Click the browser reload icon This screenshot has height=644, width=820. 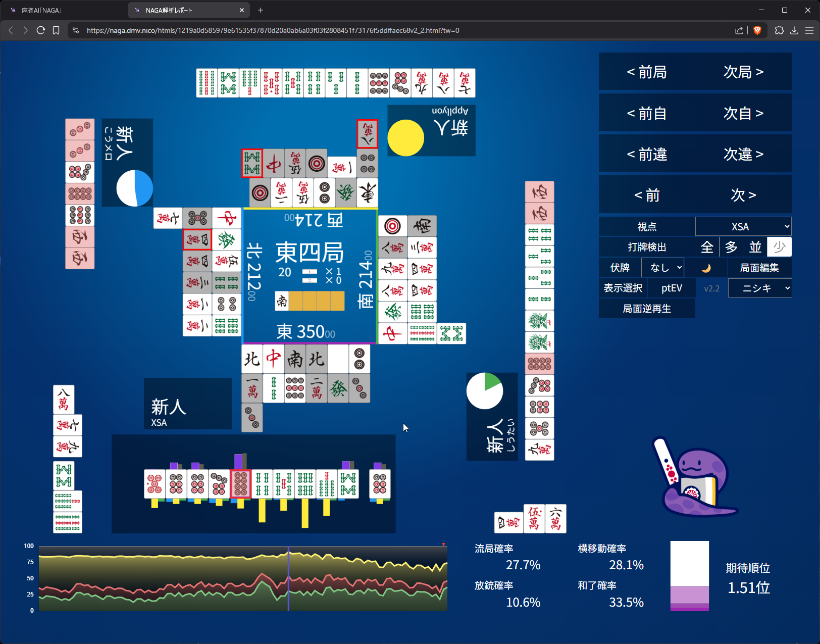tap(41, 30)
